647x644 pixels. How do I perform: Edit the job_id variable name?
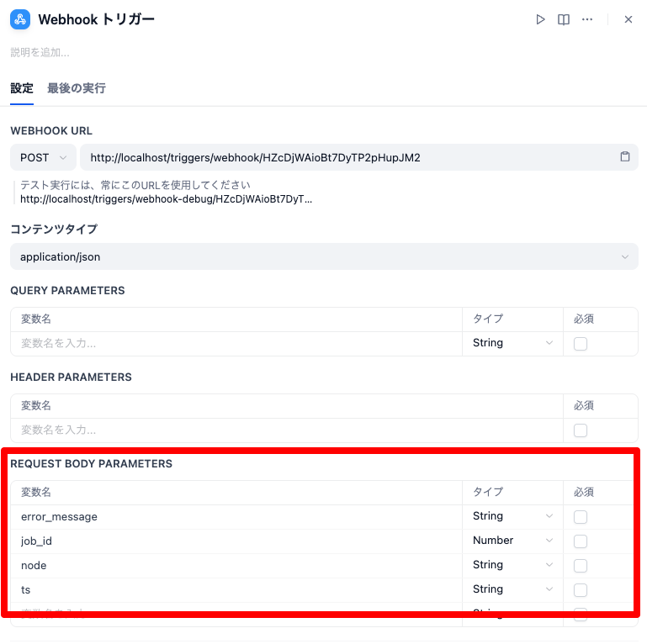[236, 541]
